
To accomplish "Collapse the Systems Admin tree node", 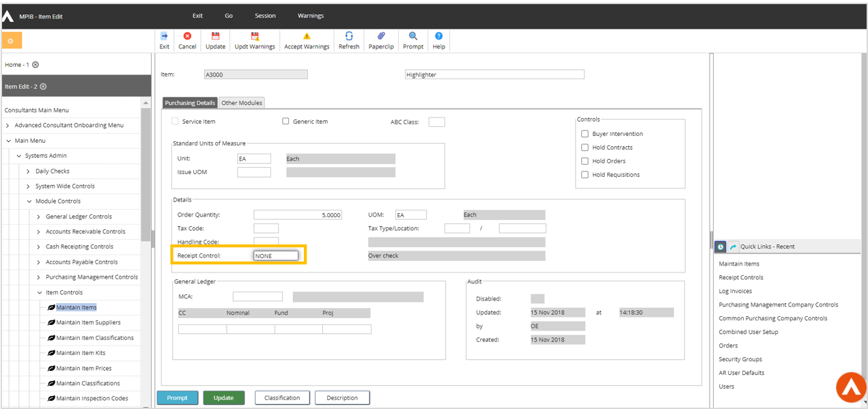I will (18, 156).
